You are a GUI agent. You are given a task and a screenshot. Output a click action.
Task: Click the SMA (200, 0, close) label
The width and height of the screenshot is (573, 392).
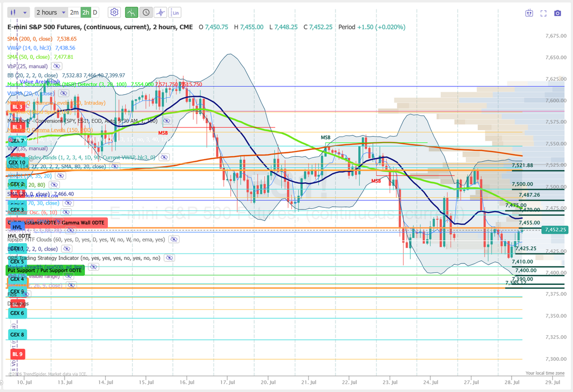coord(30,39)
